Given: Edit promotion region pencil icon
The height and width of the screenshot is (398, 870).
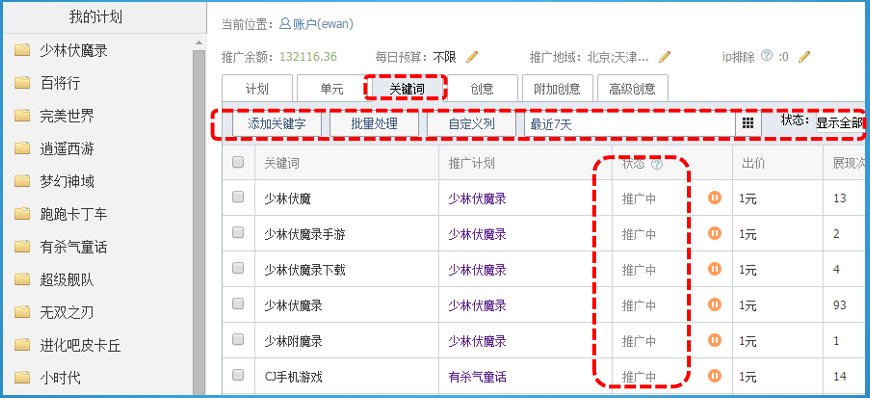Looking at the screenshot, I should point(665,57).
